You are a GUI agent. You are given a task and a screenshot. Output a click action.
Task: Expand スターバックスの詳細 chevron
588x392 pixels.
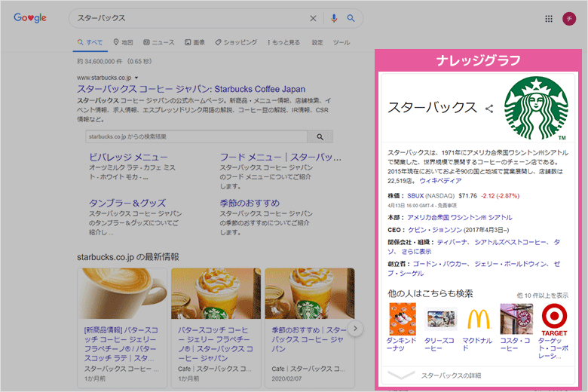coord(401,375)
